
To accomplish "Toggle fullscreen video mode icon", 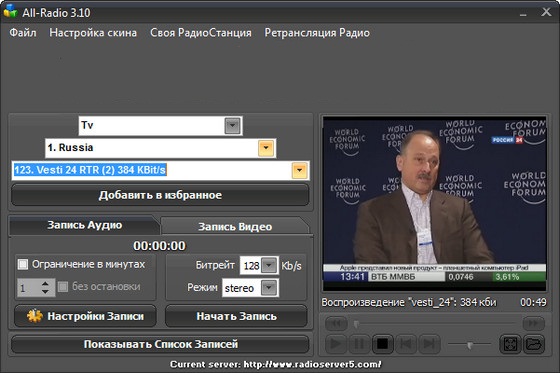I will [510, 344].
